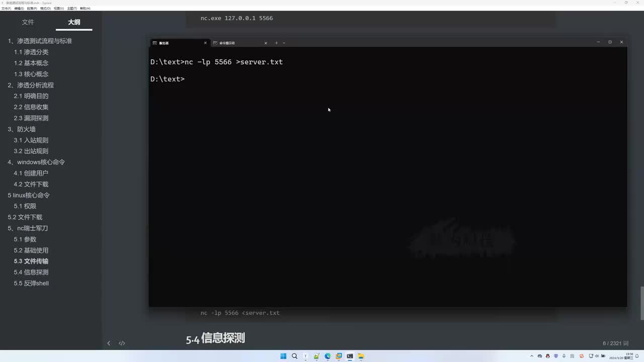This screenshot has height=362, width=644.
Task: Add a new terminal tab
Action: (x=276, y=43)
